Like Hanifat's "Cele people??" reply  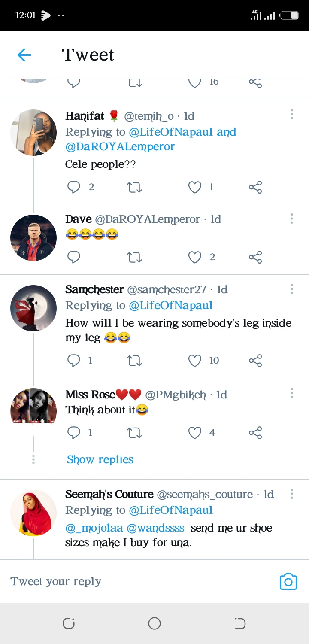coord(195,187)
